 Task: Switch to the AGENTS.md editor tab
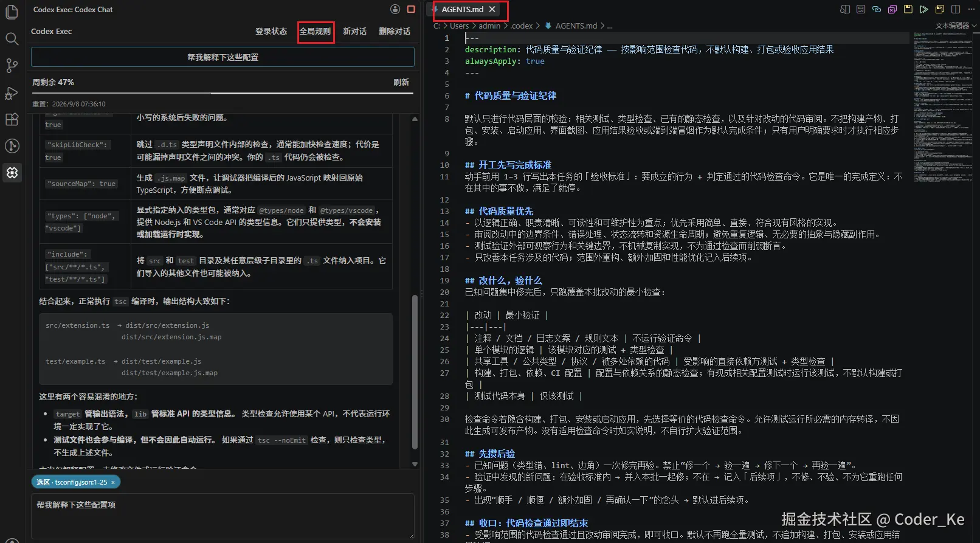[463, 9]
